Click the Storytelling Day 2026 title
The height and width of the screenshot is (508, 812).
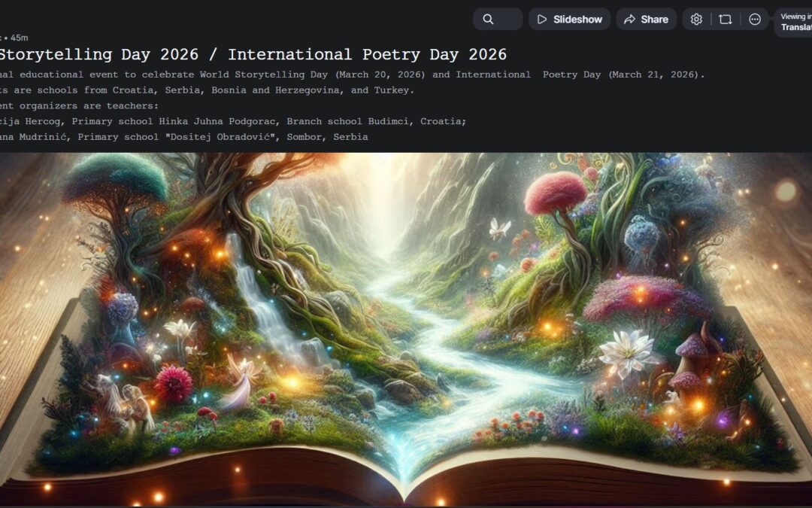(253, 55)
